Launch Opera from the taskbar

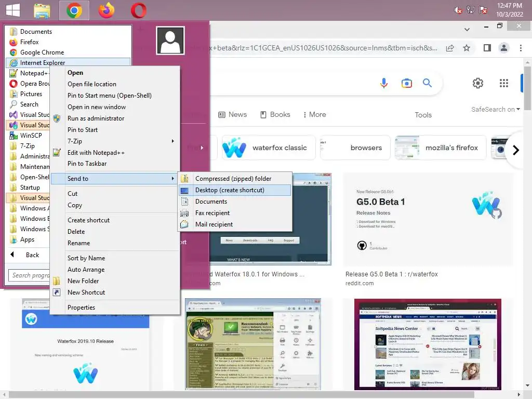point(138,10)
